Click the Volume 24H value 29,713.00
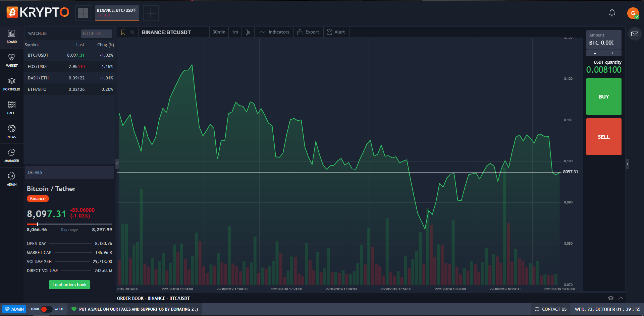Viewport: 644px width, 316px height. pos(102,262)
